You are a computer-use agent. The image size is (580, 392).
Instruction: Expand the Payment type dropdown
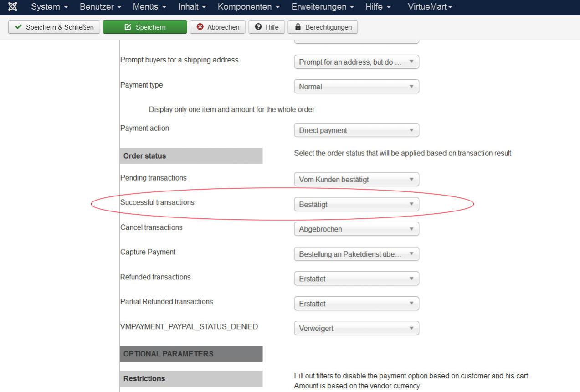(x=356, y=87)
